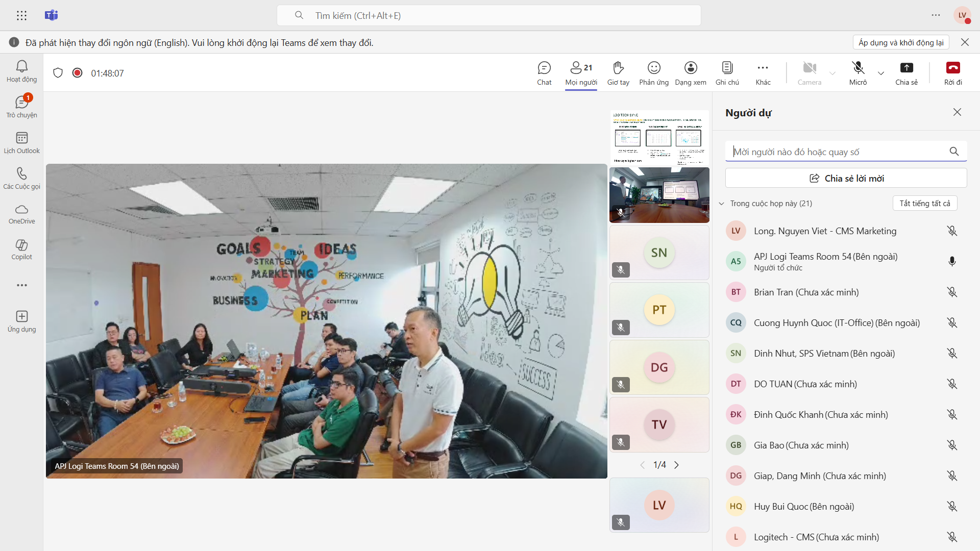Open Copilot from left sidebar
980x551 pixels.
pyautogui.click(x=21, y=249)
